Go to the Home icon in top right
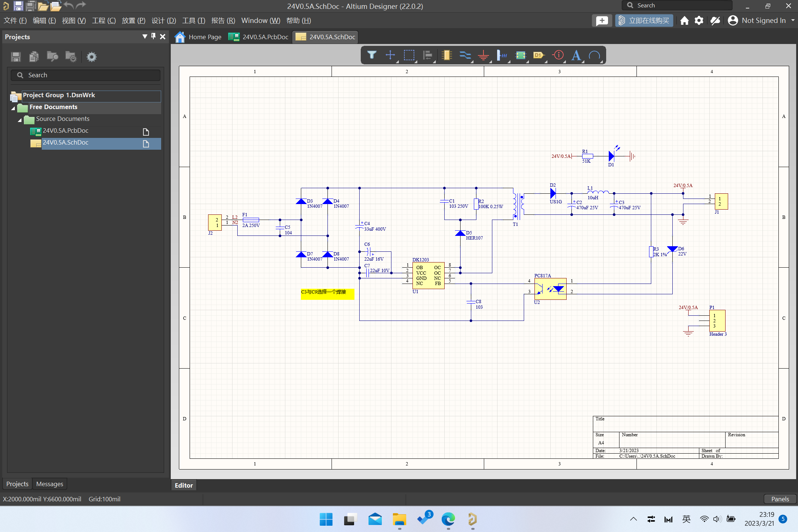 684,21
